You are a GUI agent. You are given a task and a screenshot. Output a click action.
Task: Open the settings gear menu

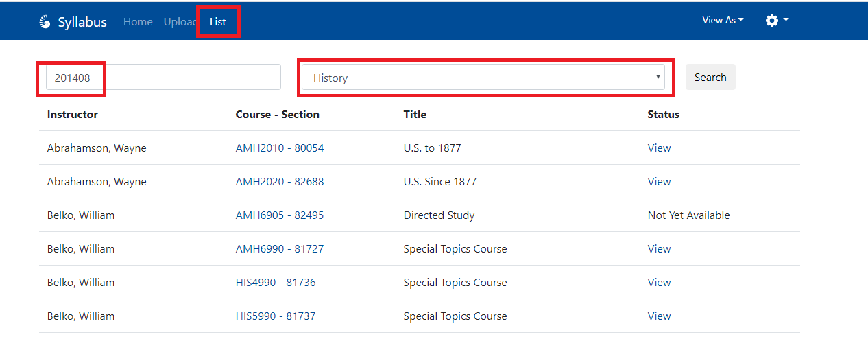click(x=777, y=21)
